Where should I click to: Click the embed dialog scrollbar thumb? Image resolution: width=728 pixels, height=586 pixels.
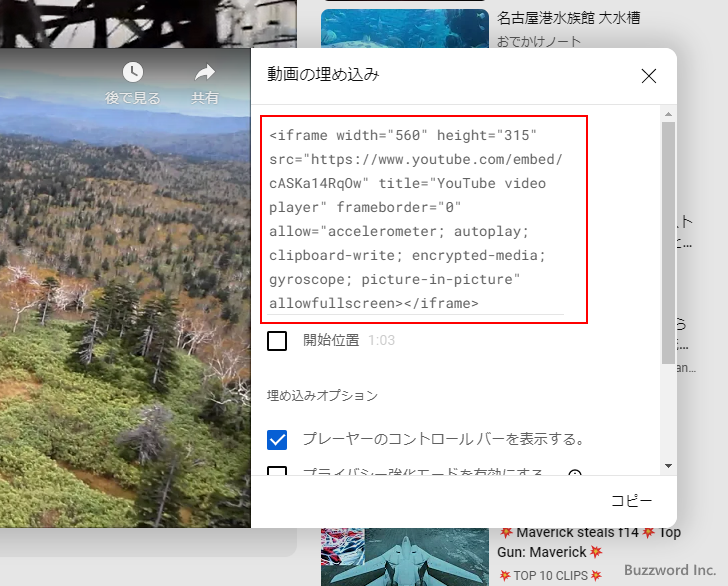[x=668, y=243]
